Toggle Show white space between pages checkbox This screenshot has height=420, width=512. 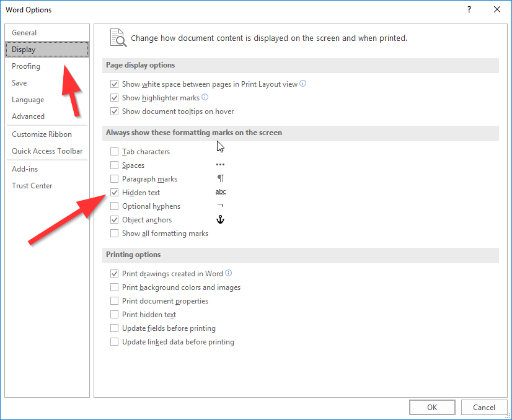point(114,84)
